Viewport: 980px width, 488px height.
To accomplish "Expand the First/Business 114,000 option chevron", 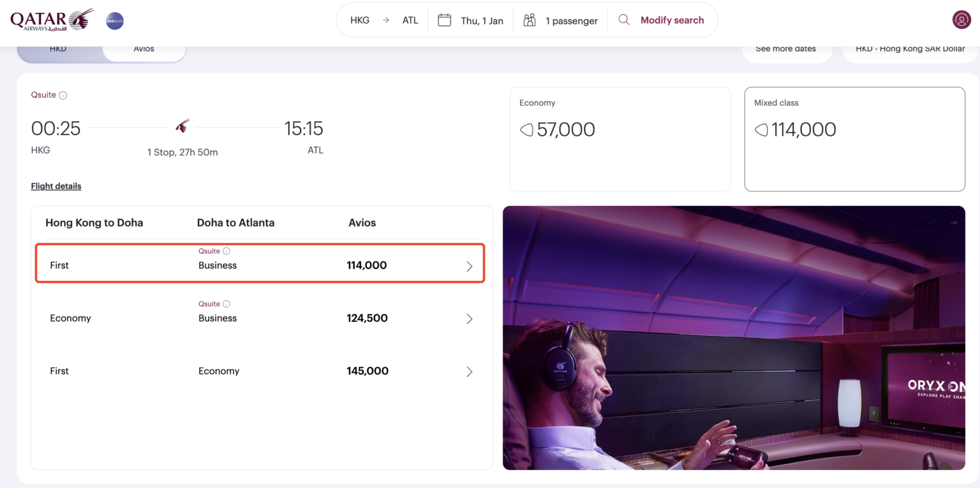I will point(470,266).
